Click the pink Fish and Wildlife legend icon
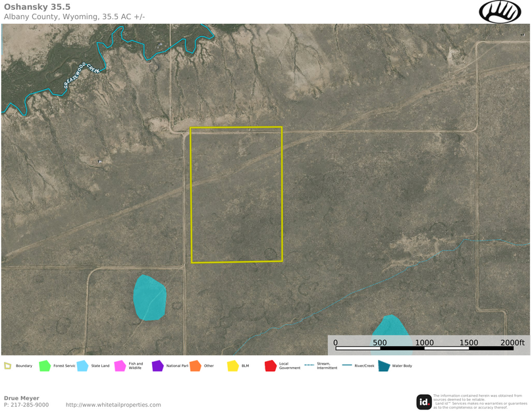The width and height of the screenshot is (532, 412). [x=119, y=366]
